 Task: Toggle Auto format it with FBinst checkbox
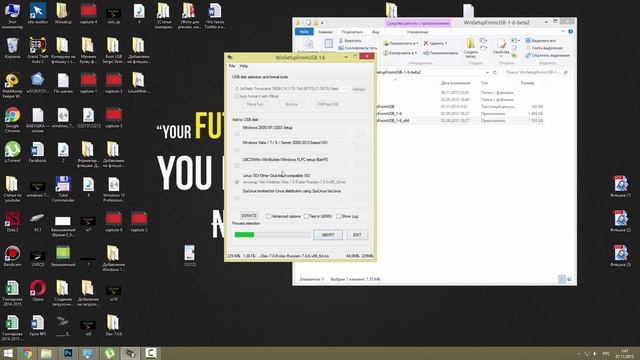click(236, 96)
